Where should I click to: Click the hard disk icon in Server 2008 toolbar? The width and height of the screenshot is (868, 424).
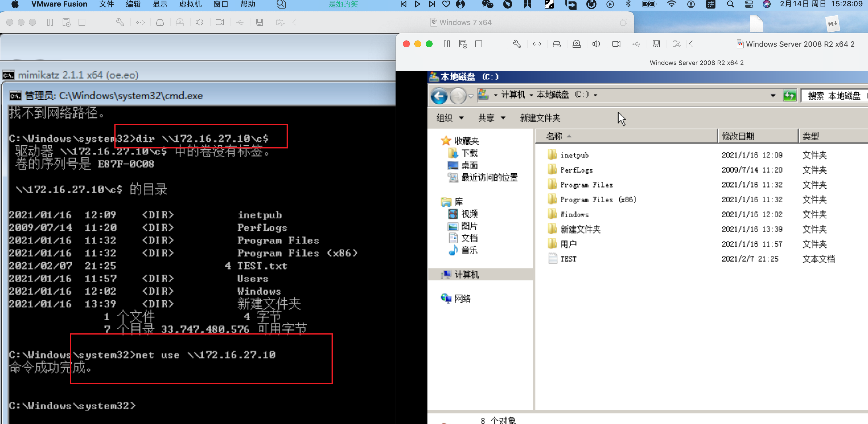(x=556, y=44)
